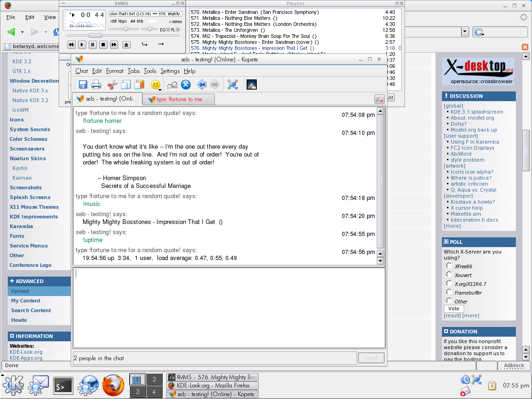Click inside the Kopete message input area
This screenshot has height=399, width=532.
pyautogui.click(x=229, y=308)
